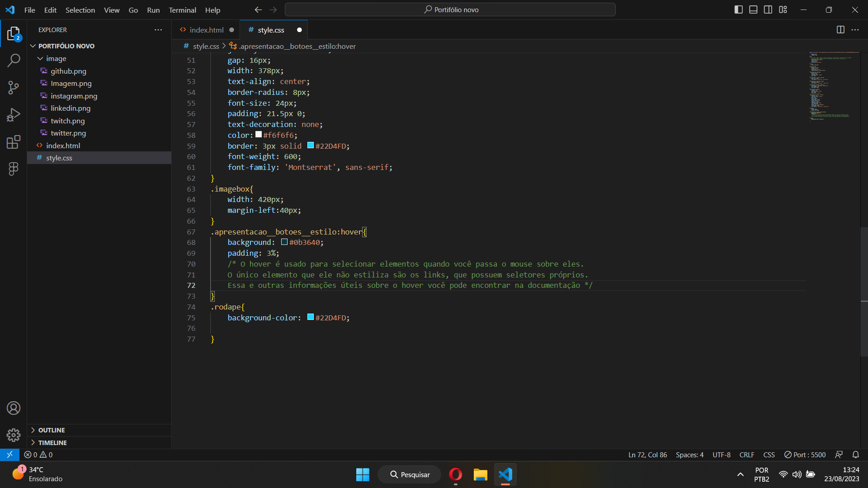
Task: Split the editor right
Action: tap(840, 30)
